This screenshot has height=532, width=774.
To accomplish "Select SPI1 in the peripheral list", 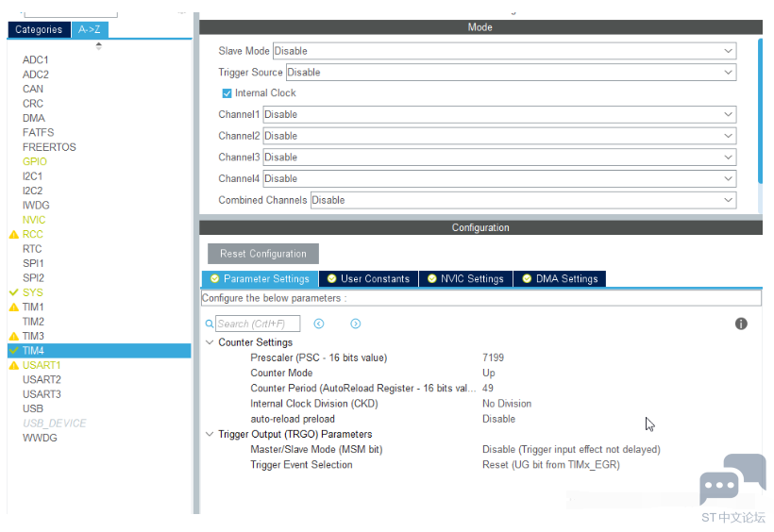I will click(33, 263).
